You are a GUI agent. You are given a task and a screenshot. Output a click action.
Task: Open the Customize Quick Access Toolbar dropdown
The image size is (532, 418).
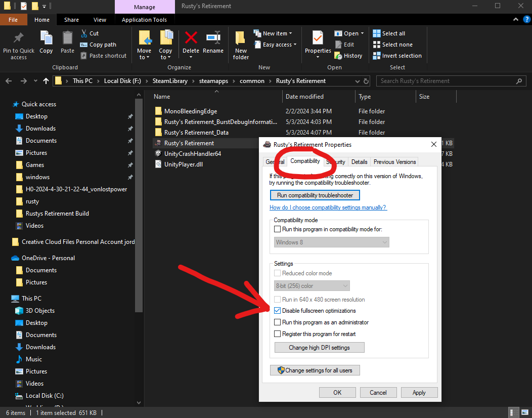click(x=45, y=6)
